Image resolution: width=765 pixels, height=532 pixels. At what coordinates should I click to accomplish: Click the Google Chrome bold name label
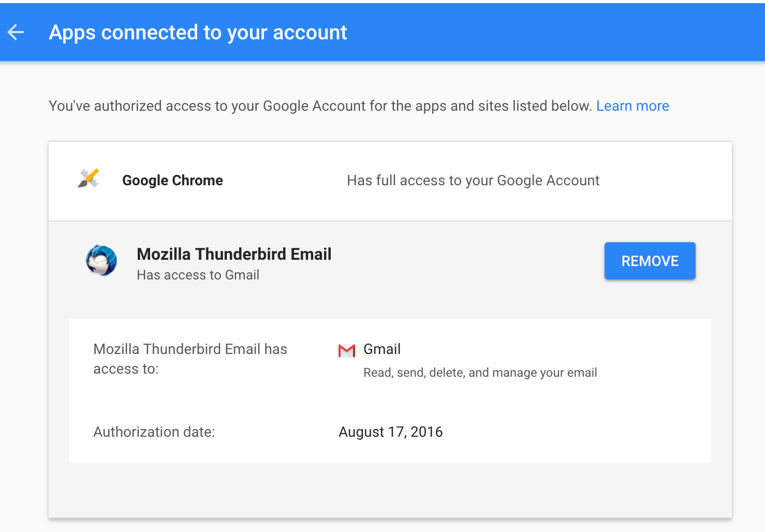click(x=172, y=180)
